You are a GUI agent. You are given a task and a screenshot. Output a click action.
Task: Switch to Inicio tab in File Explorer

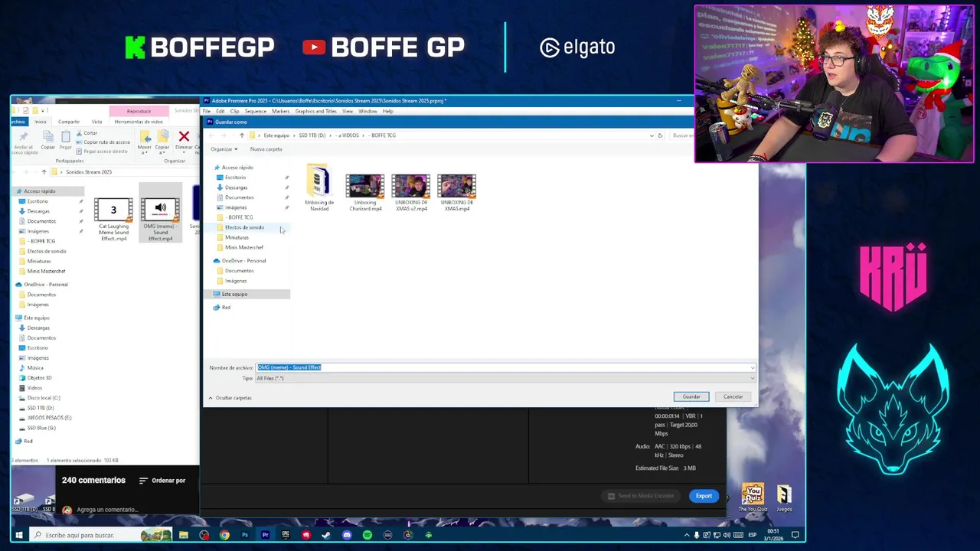click(40, 122)
